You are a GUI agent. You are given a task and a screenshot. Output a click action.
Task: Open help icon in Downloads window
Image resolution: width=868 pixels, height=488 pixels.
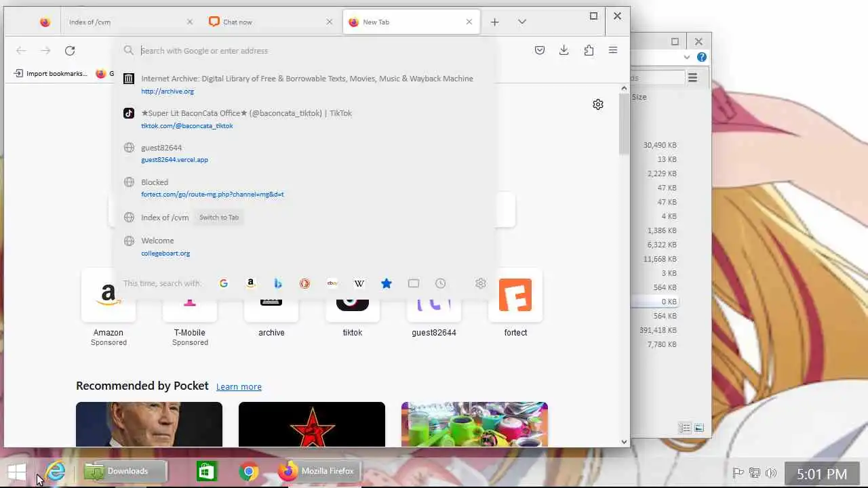tap(702, 57)
